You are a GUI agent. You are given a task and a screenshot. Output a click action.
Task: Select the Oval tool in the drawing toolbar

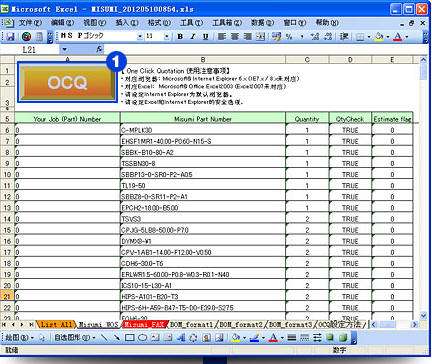click(142, 338)
